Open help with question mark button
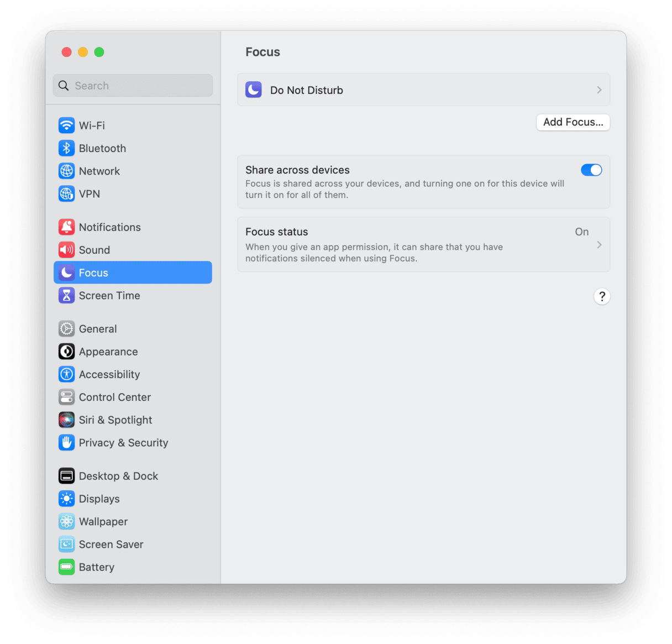Image resolution: width=672 pixels, height=644 pixels. 602,296
